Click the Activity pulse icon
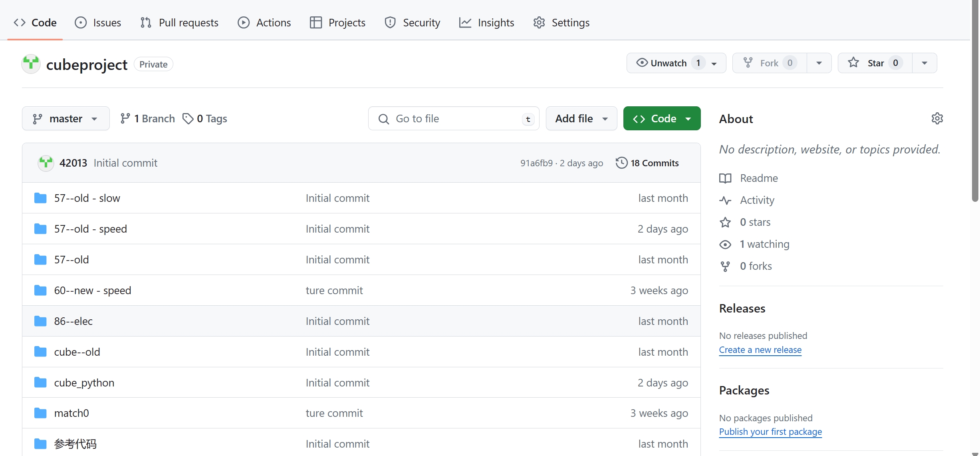This screenshot has width=980, height=456. tap(725, 200)
